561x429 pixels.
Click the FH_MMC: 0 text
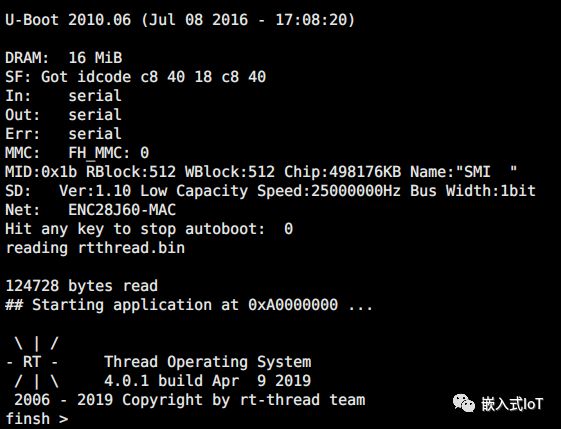[109, 153]
